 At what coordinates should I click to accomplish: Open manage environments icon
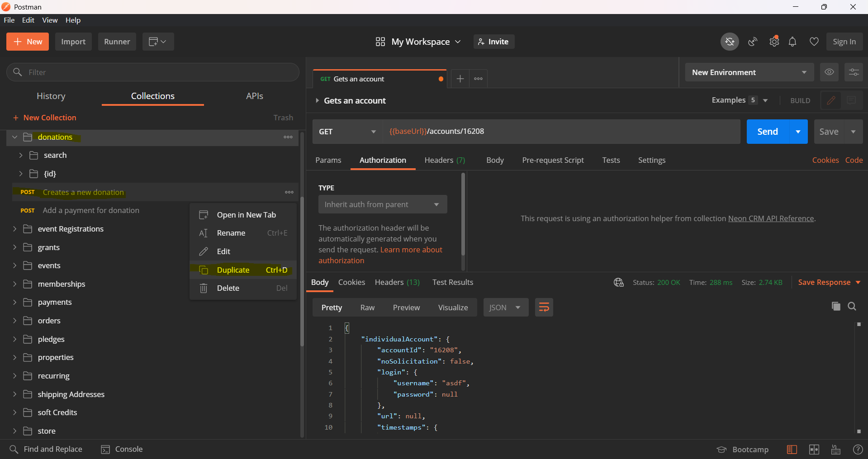pos(854,72)
